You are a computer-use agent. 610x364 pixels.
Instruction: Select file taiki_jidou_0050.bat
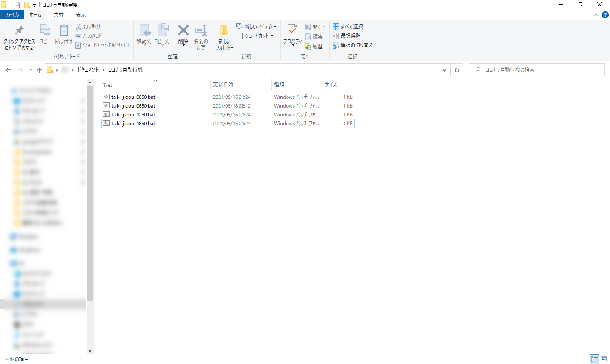pyautogui.click(x=133, y=97)
